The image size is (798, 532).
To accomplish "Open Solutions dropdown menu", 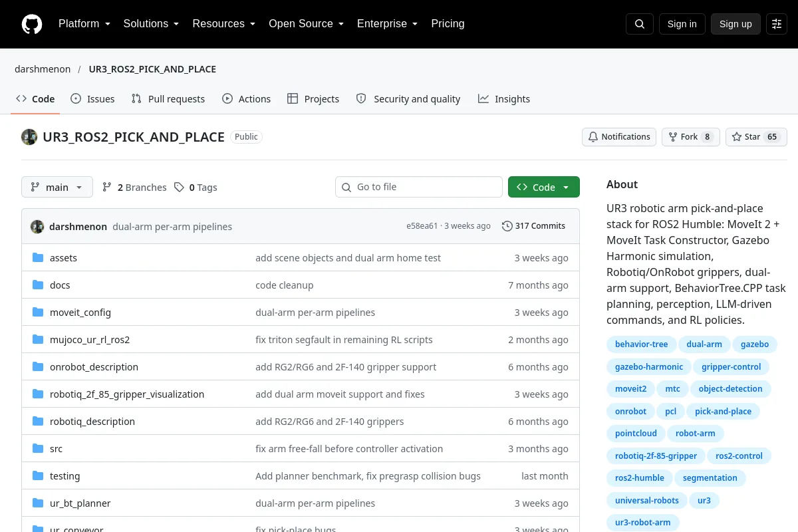I will [151, 24].
